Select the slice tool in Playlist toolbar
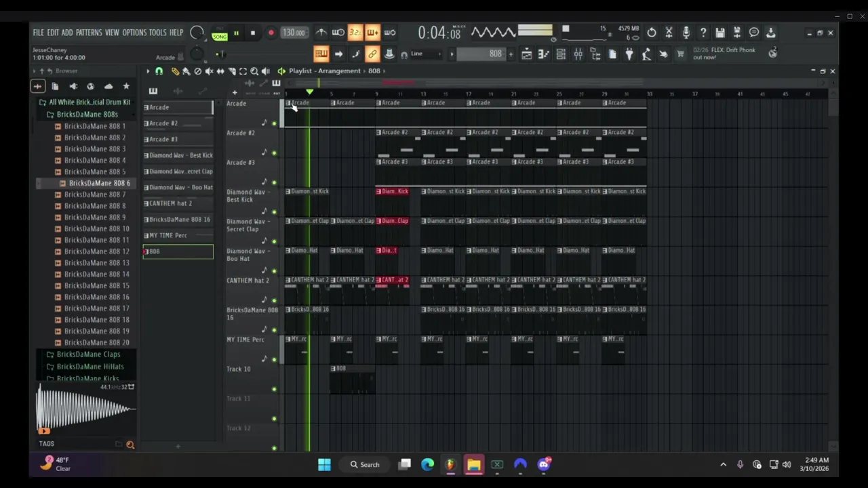This screenshot has height=488, width=868. (x=232, y=71)
